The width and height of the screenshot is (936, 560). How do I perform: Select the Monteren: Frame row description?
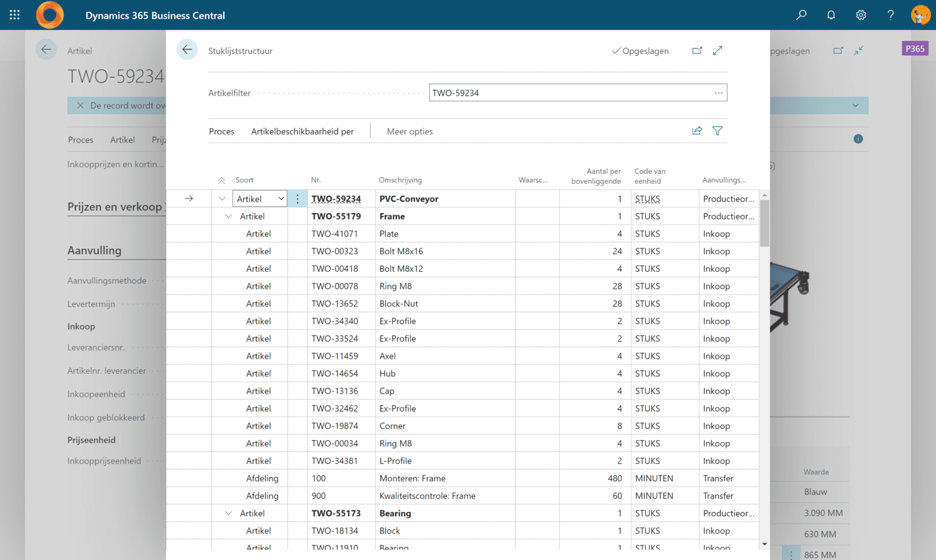tap(445, 478)
